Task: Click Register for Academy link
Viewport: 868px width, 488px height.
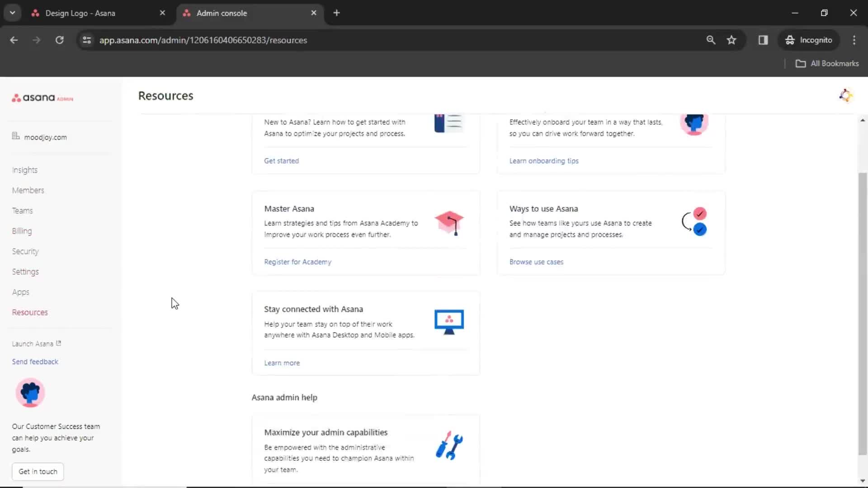Action: (x=297, y=262)
